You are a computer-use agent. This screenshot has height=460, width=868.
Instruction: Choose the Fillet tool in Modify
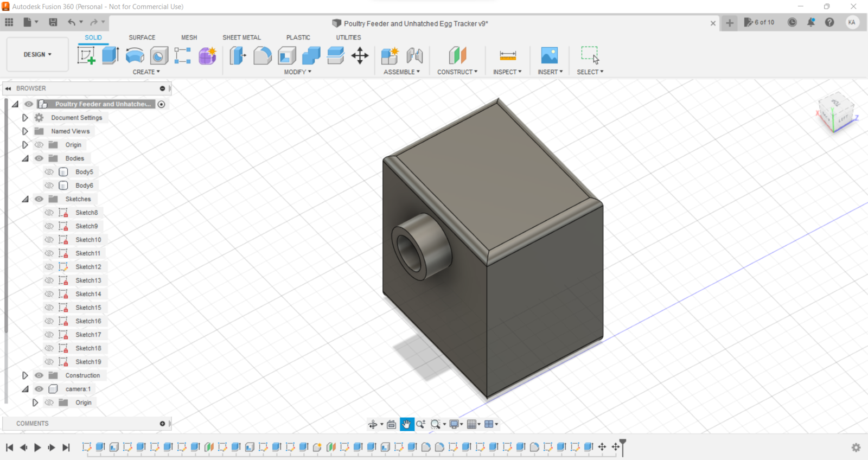click(x=263, y=55)
